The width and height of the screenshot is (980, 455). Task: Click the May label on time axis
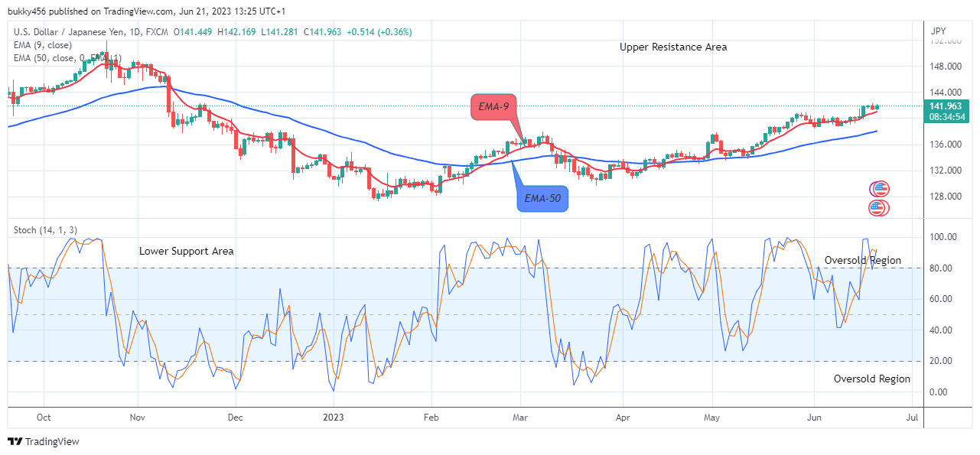(712, 418)
